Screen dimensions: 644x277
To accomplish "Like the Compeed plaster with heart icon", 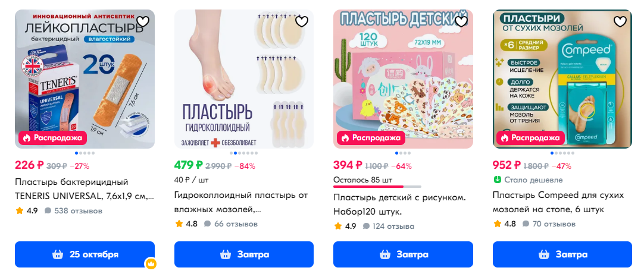I will pyautogui.click(x=620, y=21).
